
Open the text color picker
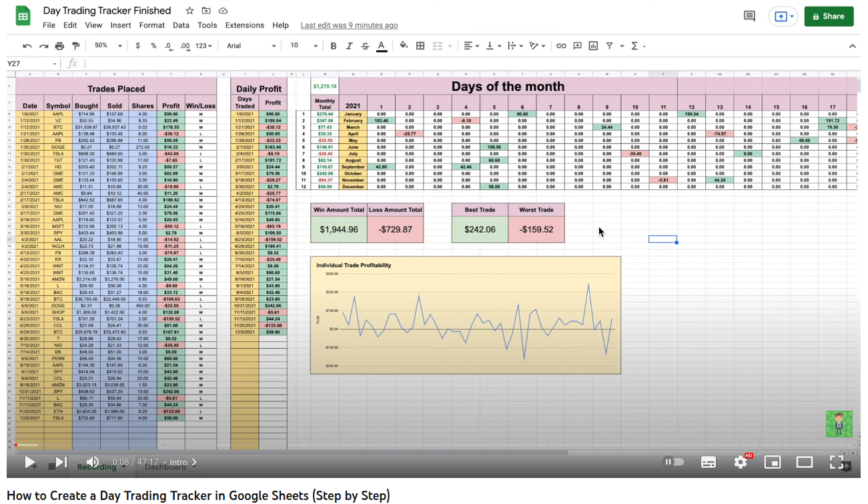pyautogui.click(x=381, y=46)
